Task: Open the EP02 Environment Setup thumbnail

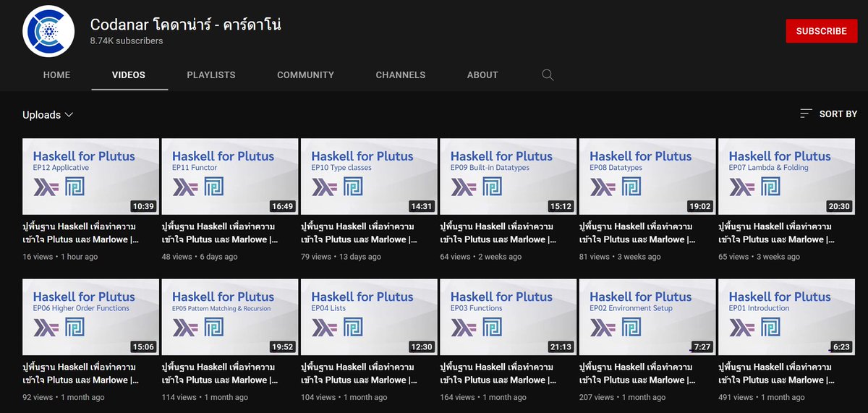Action: pyautogui.click(x=647, y=317)
